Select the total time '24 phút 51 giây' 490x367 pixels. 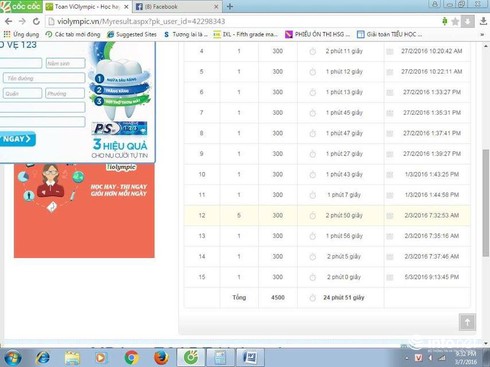coord(344,297)
